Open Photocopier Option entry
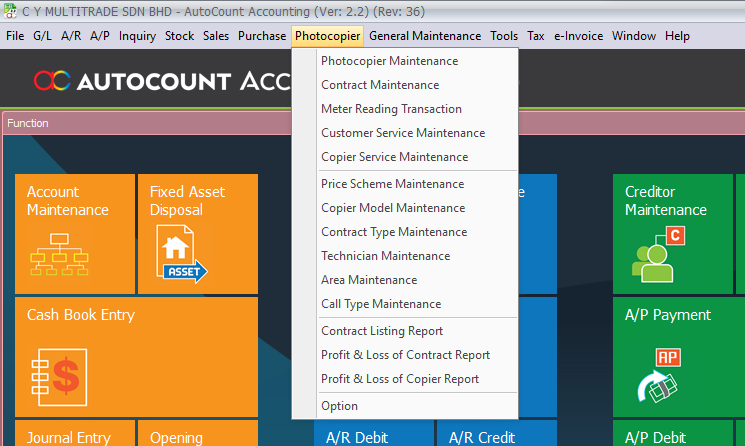The height and width of the screenshot is (446, 745). pos(405,406)
